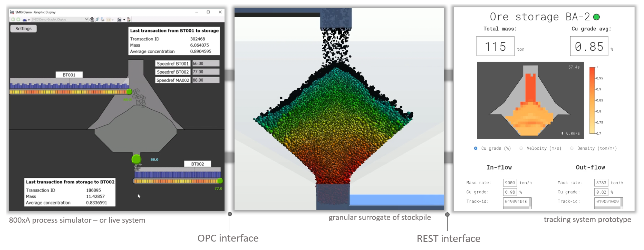Click the download-to-tray toolbar icon
644x250 pixels.
[x=92, y=20]
